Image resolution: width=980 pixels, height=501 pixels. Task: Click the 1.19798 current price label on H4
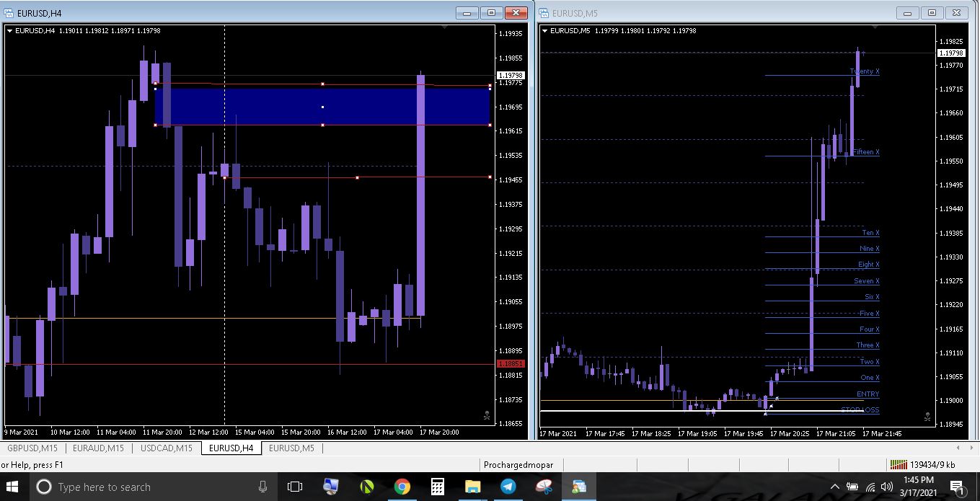[x=511, y=75]
